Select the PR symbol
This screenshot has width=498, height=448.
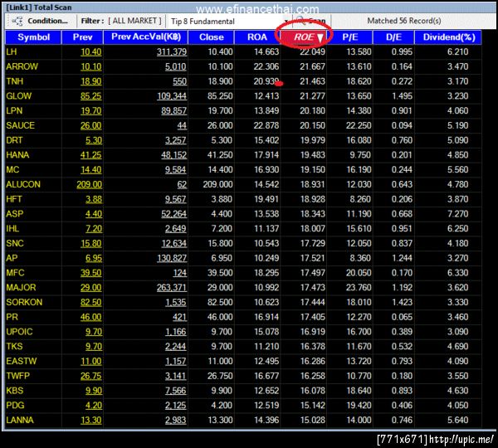[x=12, y=317]
